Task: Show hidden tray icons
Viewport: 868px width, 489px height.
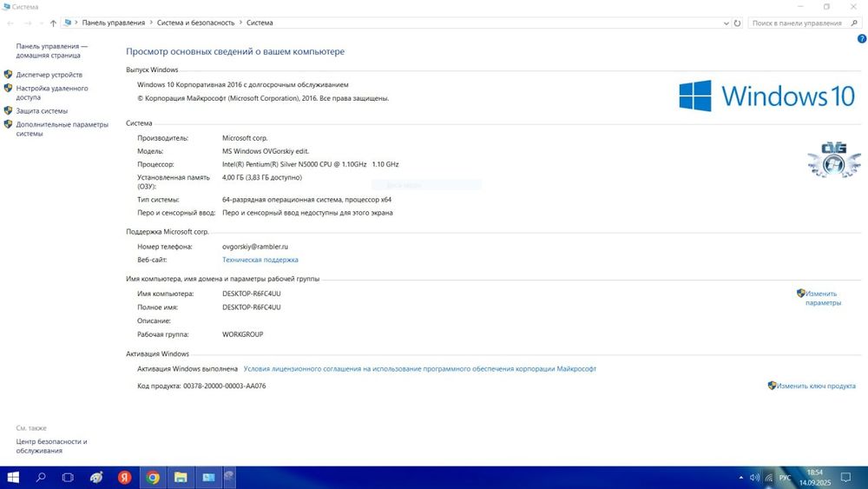Action: point(741,478)
